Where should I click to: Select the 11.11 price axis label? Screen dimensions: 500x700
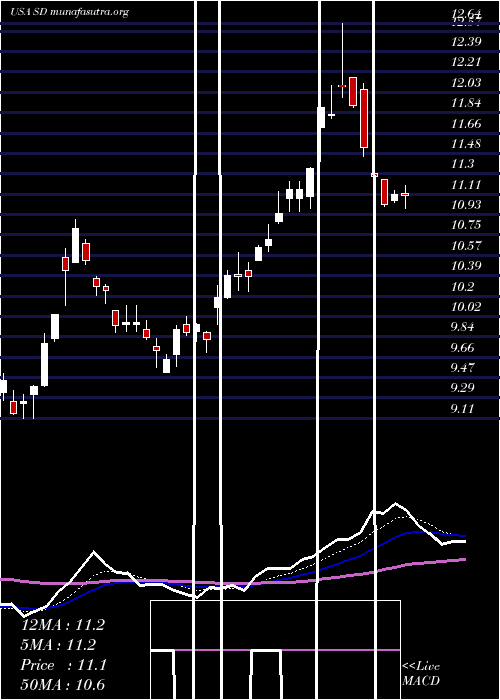tap(466, 185)
